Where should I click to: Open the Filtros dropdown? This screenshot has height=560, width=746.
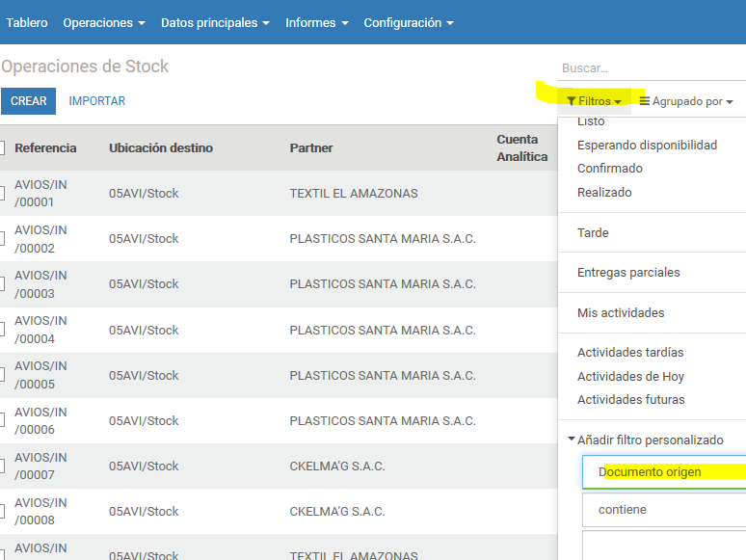click(x=594, y=101)
